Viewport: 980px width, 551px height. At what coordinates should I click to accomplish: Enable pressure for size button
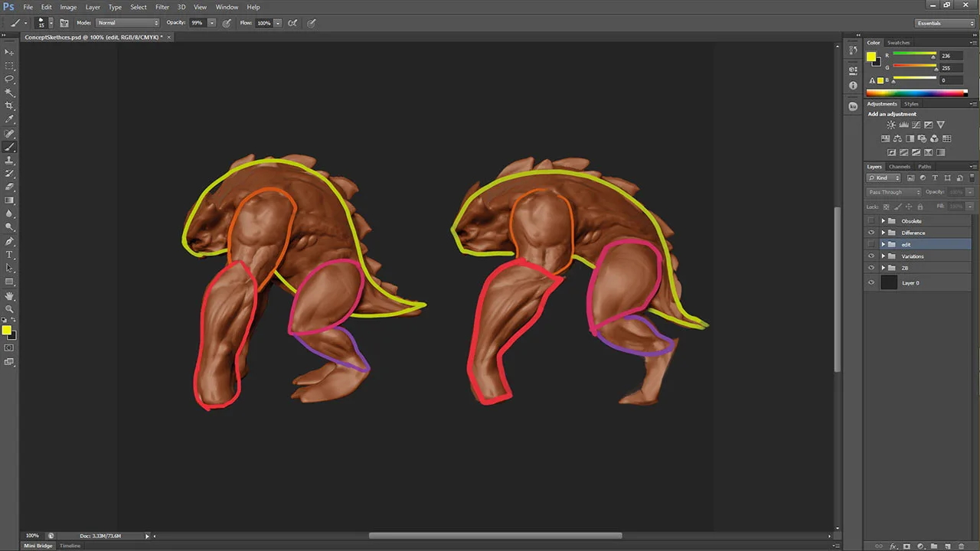pyautogui.click(x=312, y=23)
